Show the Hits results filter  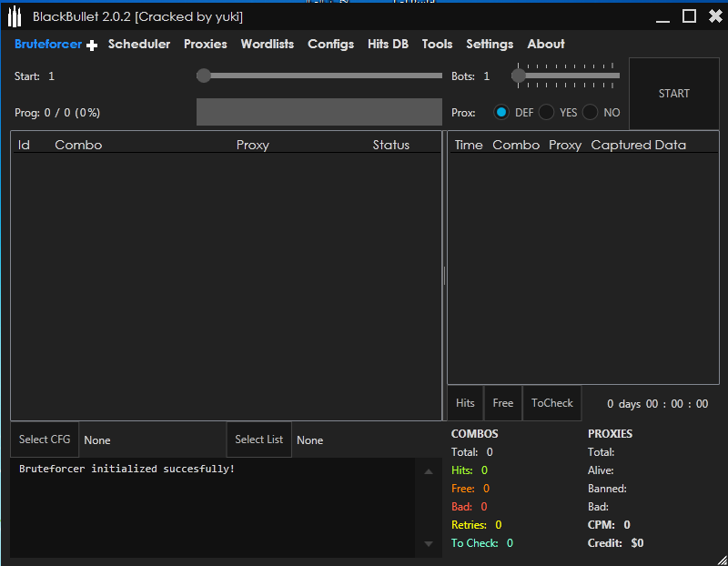pyautogui.click(x=465, y=403)
